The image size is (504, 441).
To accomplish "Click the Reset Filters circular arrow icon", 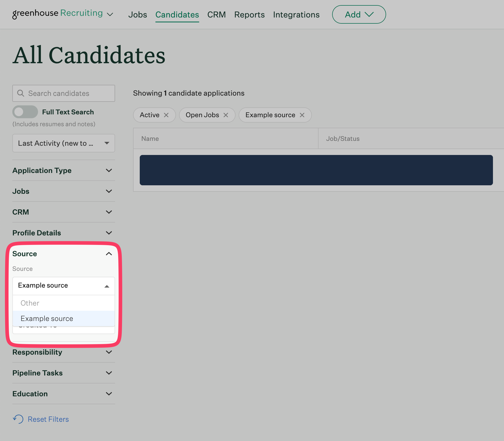I will pos(18,419).
